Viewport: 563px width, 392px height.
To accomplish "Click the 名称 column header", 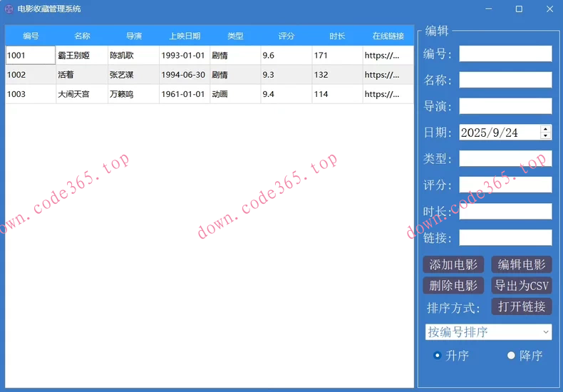I will (x=82, y=36).
